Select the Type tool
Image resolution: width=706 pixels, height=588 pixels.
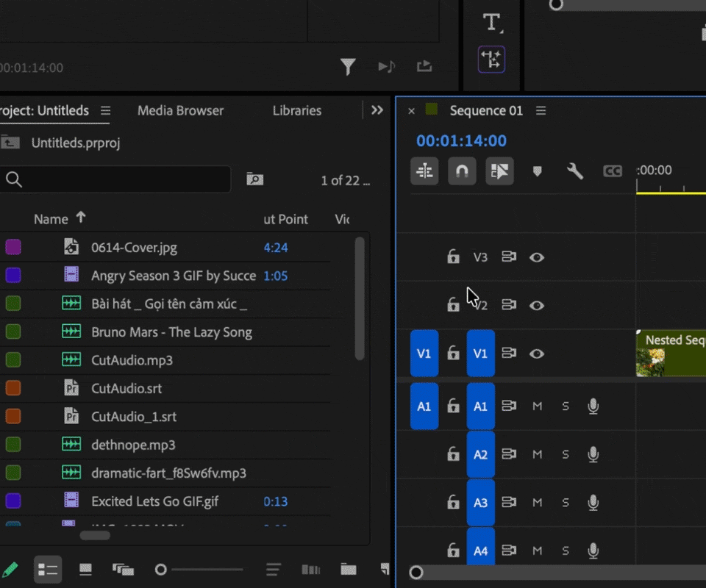coord(492,23)
